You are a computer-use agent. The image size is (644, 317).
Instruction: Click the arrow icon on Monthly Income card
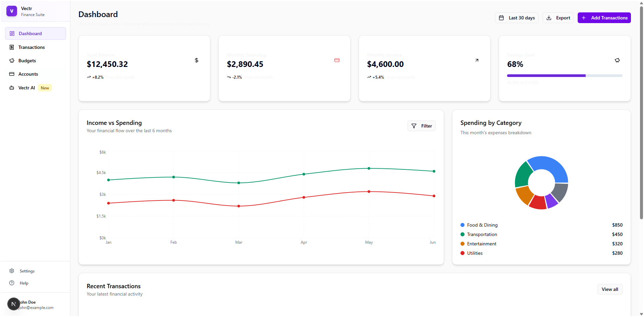coord(477,60)
